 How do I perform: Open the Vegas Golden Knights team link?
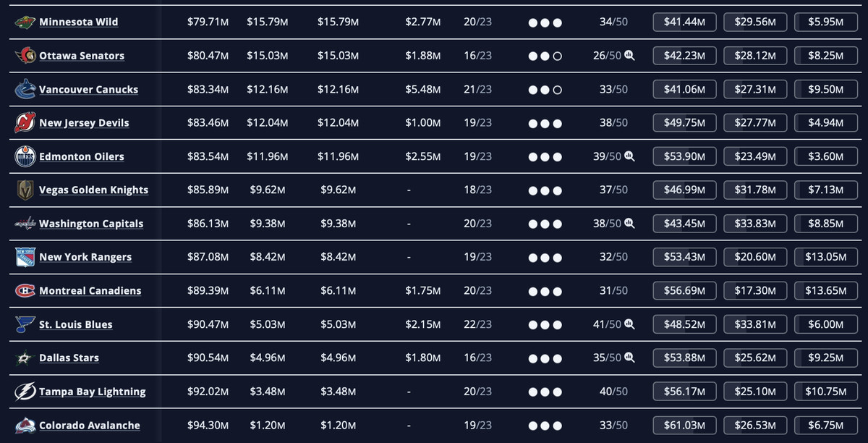pyautogui.click(x=93, y=190)
